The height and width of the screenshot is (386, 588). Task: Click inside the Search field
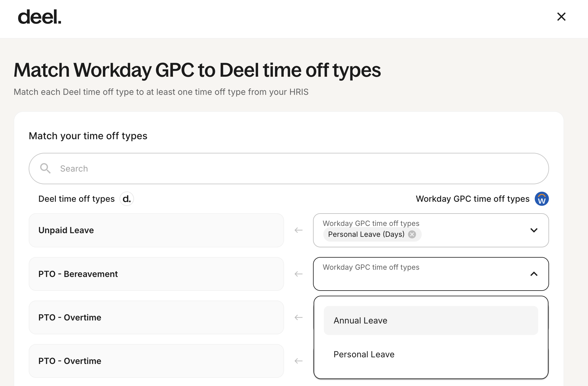click(181, 168)
